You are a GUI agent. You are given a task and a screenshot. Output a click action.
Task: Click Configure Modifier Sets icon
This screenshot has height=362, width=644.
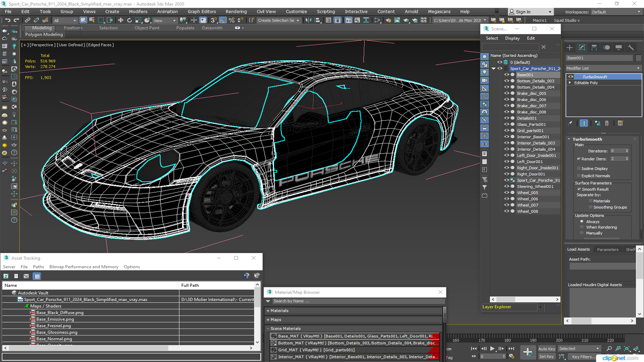tap(621, 123)
